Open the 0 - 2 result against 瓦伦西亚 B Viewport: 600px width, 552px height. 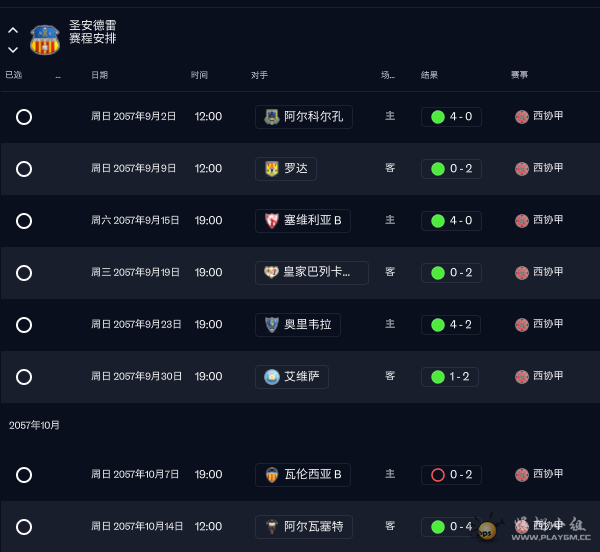click(x=452, y=475)
